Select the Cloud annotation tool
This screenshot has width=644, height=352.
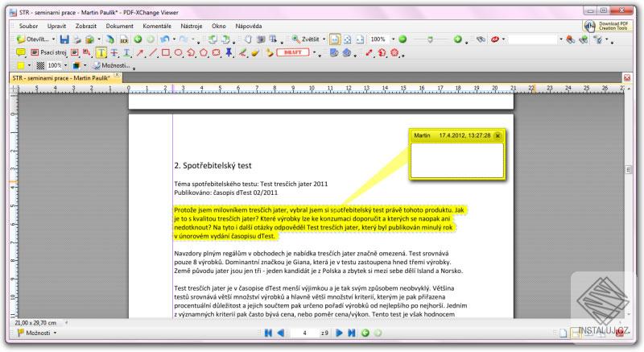(217, 52)
